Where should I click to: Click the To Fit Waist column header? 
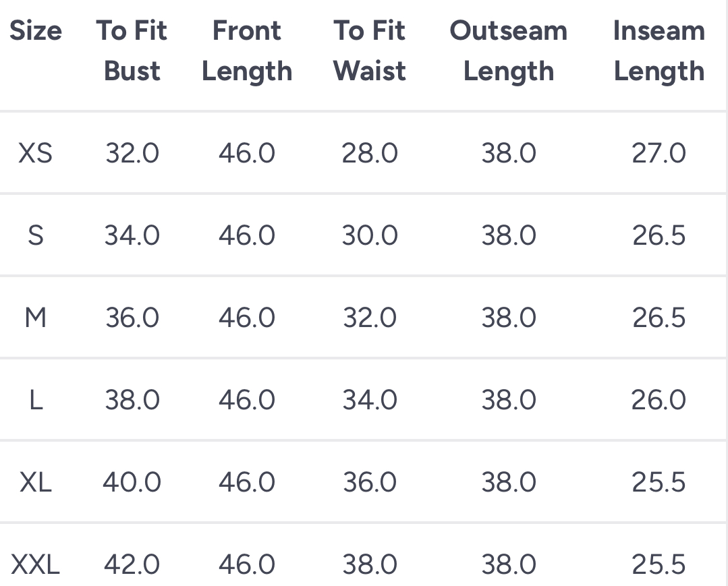point(370,51)
